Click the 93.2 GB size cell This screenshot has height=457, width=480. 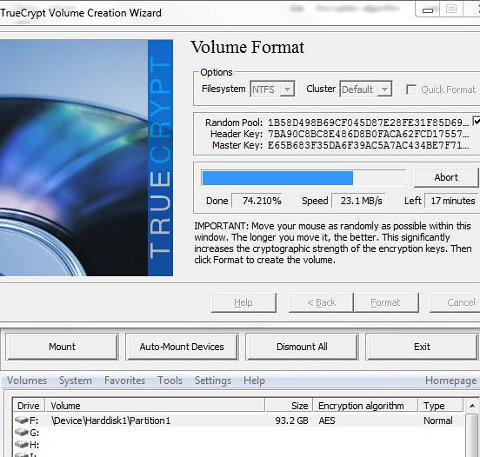coord(292,421)
